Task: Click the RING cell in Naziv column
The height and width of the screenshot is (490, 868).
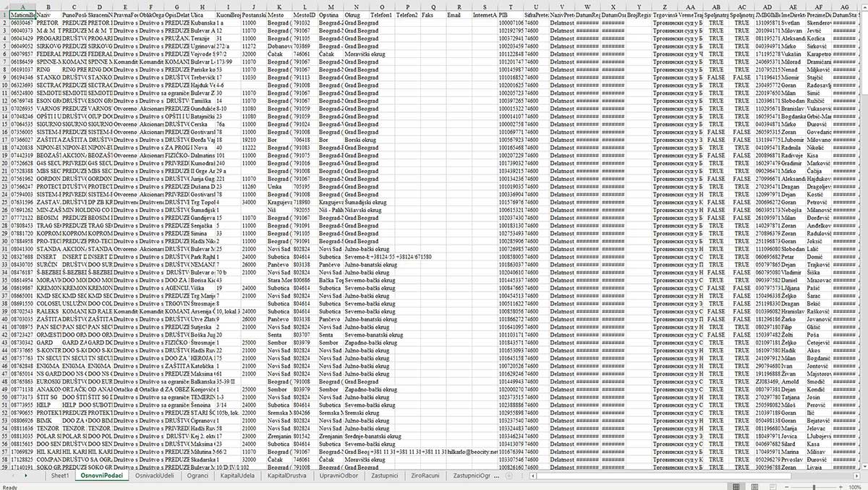Action: [48, 69]
